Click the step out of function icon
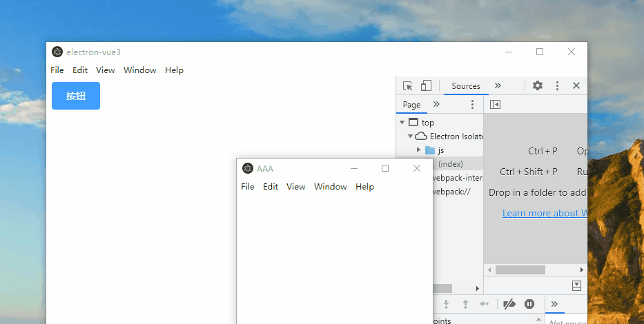Screen dimensions: 644x324 coord(465,304)
